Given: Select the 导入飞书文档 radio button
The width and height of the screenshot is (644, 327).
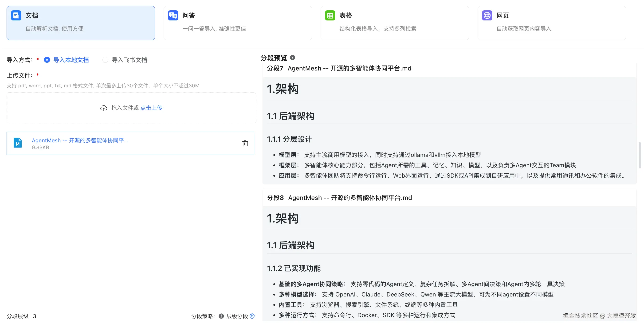Looking at the screenshot, I should [x=105, y=60].
